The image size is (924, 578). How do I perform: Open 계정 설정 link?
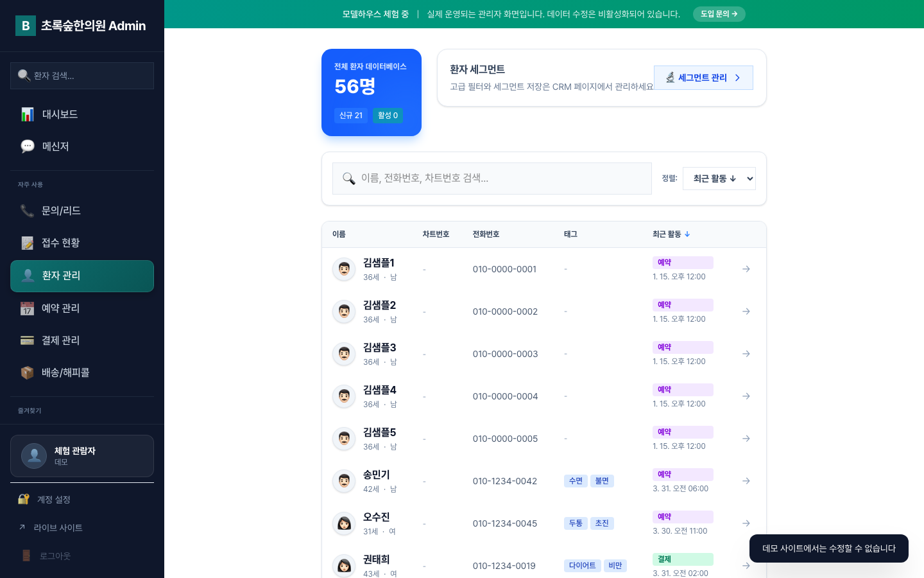(82, 500)
